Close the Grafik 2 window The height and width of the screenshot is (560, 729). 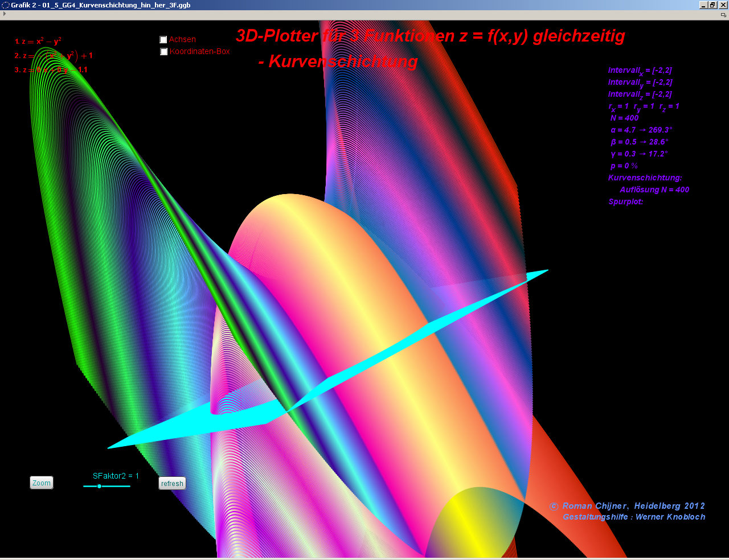tap(723, 5)
